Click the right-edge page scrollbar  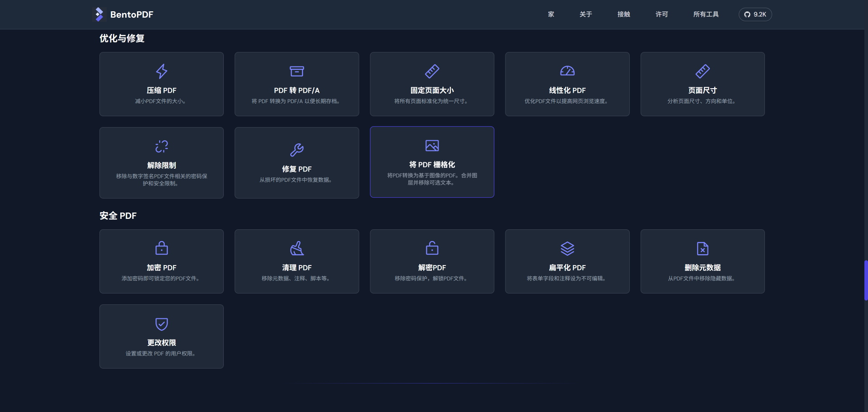pyautogui.click(x=865, y=280)
